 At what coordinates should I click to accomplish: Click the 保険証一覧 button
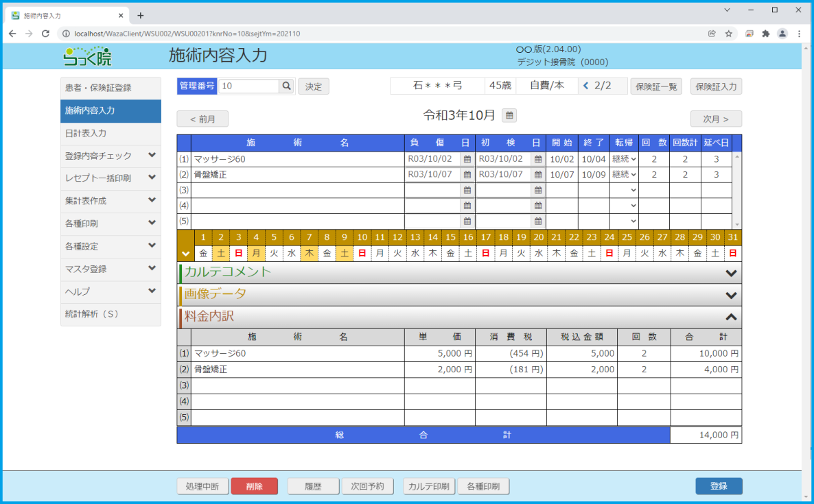coord(655,86)
